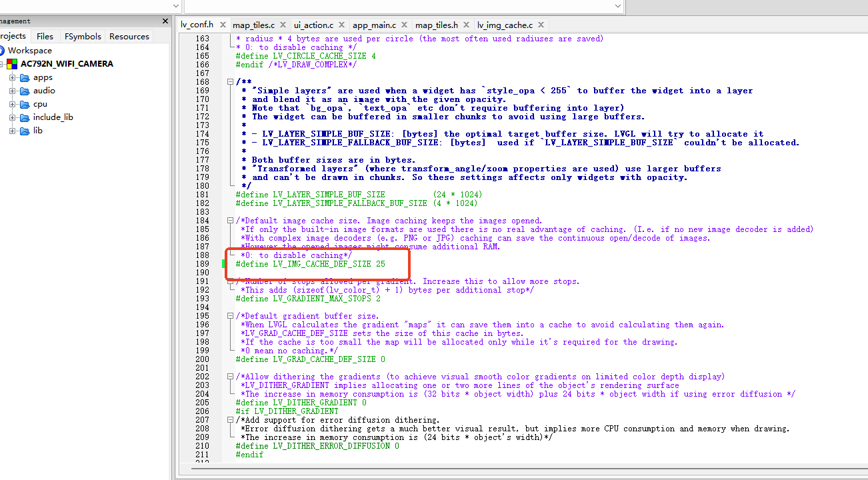868x480 pixels.
Task: Open the Resources panel tab
Action: coord(129,37)
